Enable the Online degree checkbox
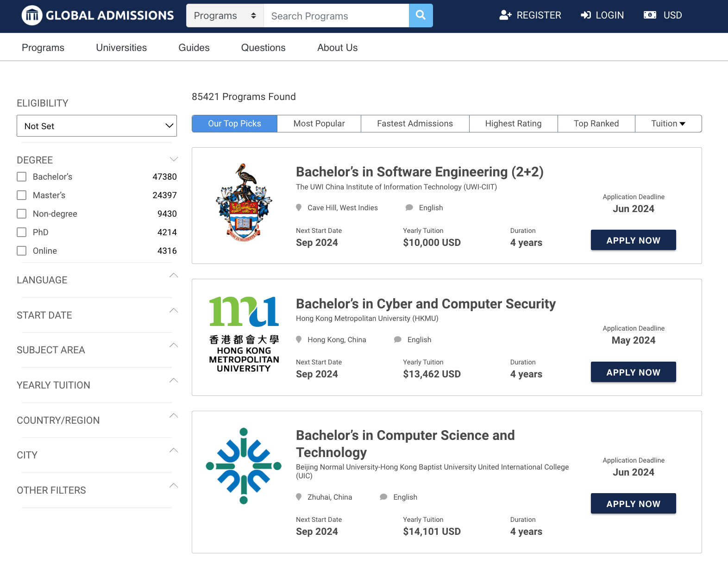Screen dimensions: 728x564 tap(22, 251)
